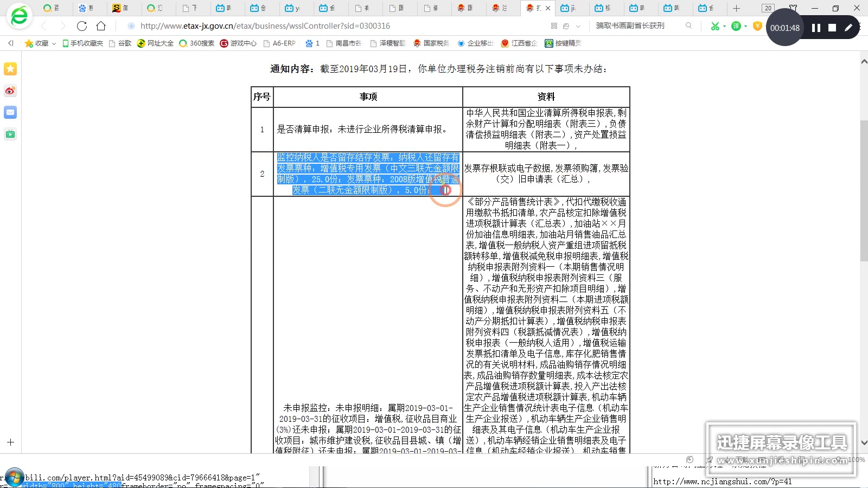The image size is (868, 488).
Task: Open the 360搜索 bookmark
Action: (197, 43)
